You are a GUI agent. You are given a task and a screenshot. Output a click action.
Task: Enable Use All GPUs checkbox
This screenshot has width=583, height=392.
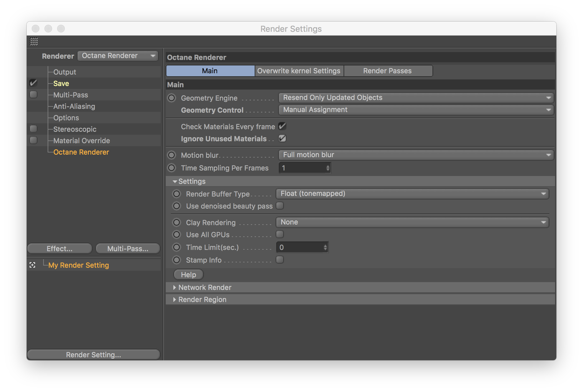tap(280, 234)
